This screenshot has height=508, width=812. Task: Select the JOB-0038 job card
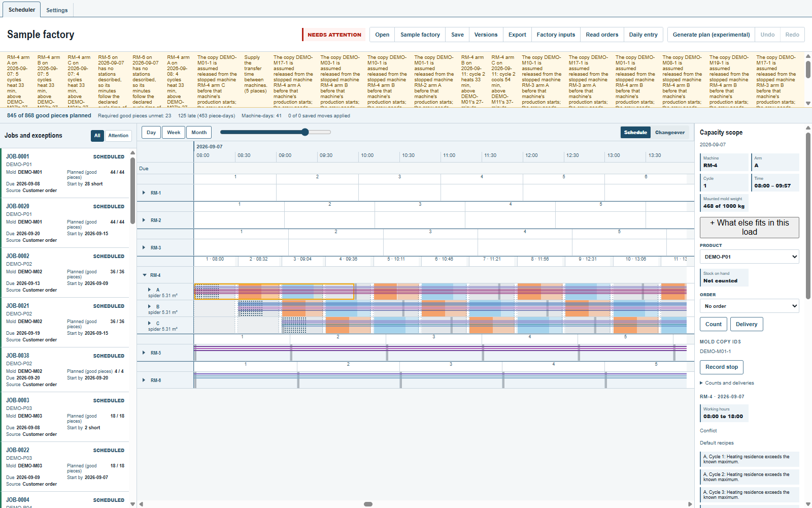[x=65, y=370]
